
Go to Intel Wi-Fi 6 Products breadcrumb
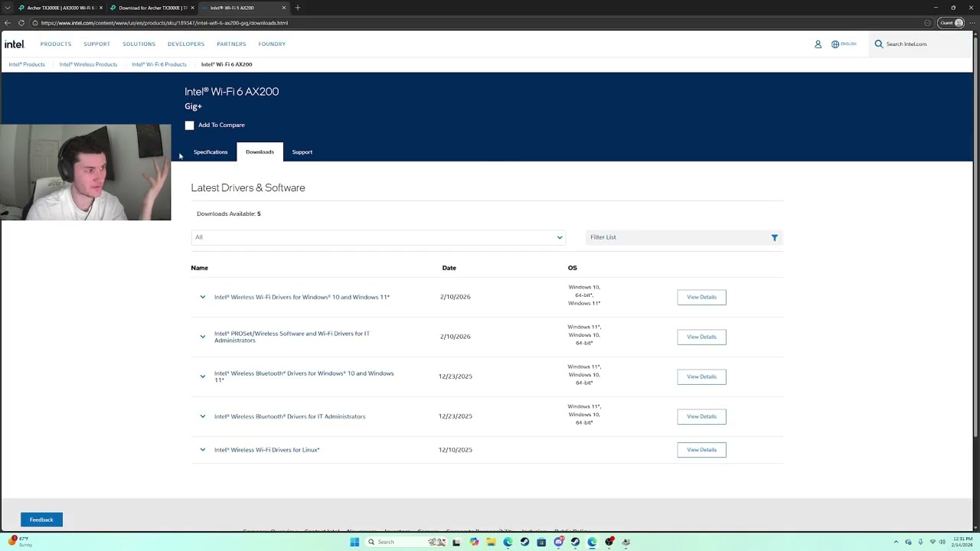point(159,64)
